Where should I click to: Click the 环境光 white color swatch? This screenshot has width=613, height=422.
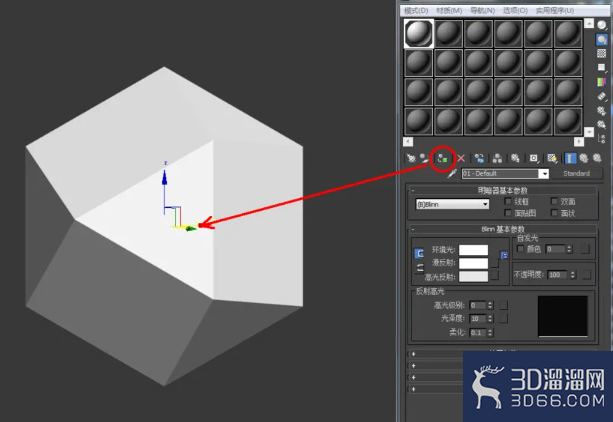473,250
